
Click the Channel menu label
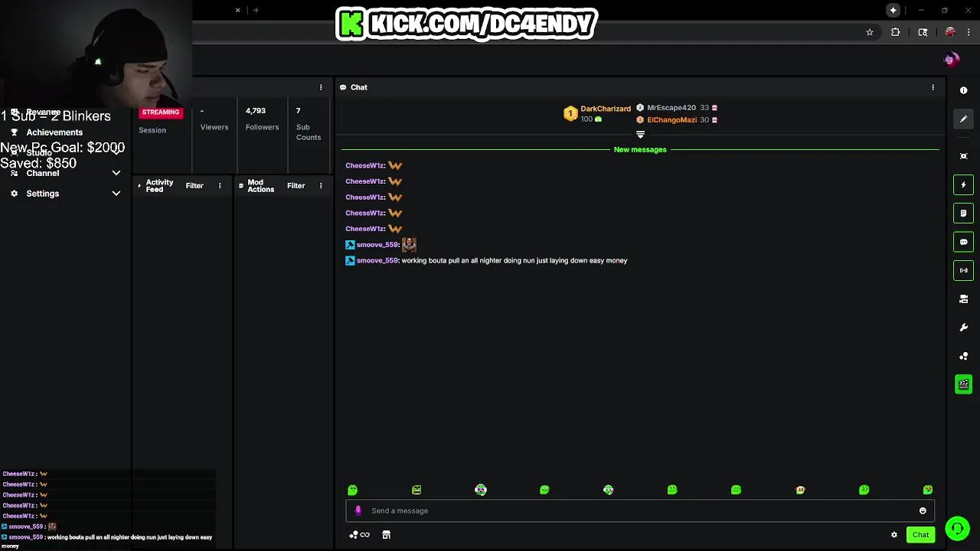click(x=43, y=173)
